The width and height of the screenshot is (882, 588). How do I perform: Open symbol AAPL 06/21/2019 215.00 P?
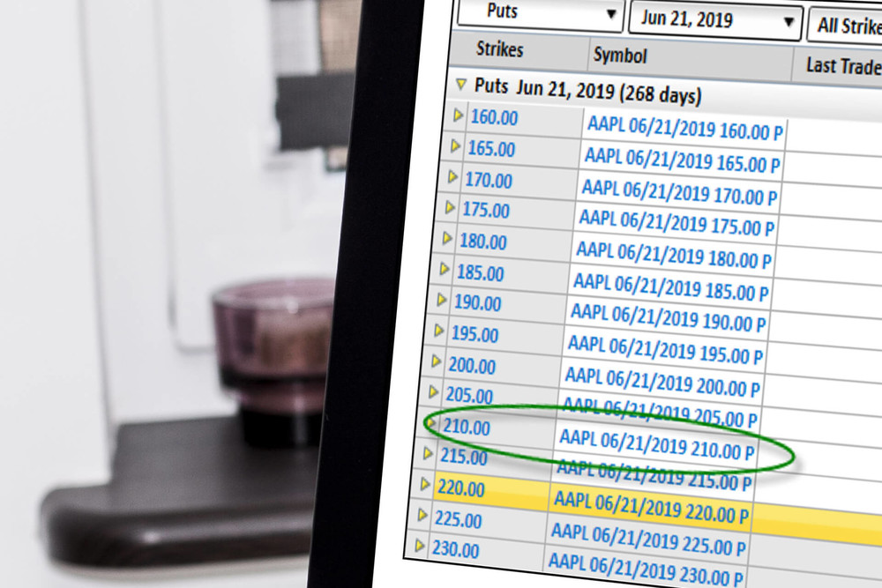(x=654, y=475)
